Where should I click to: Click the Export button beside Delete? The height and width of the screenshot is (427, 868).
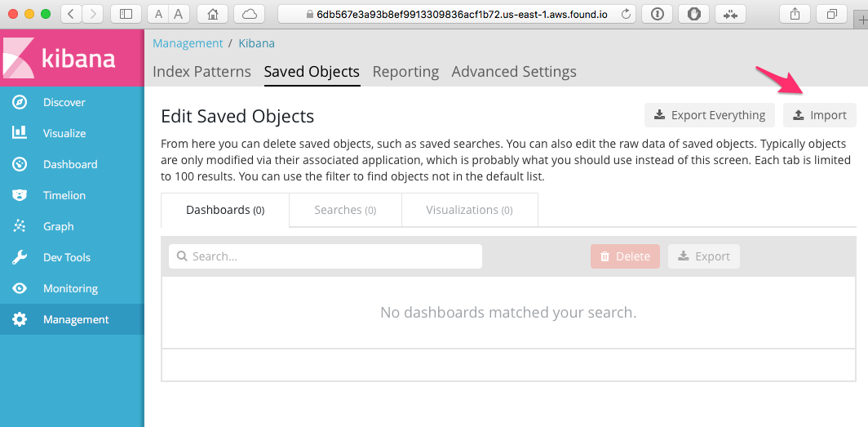[x=704, y=256]
